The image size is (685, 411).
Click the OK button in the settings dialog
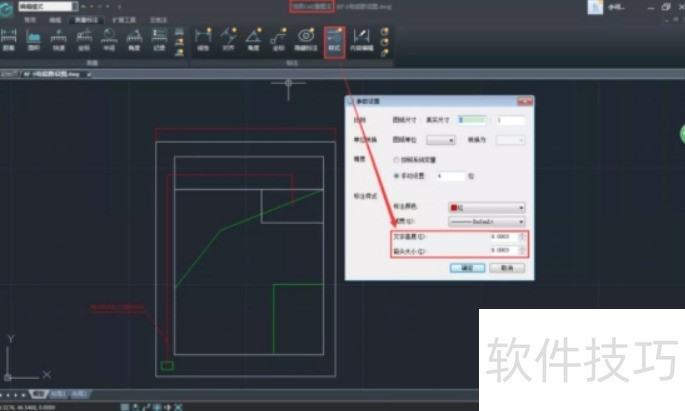point(467,268)
